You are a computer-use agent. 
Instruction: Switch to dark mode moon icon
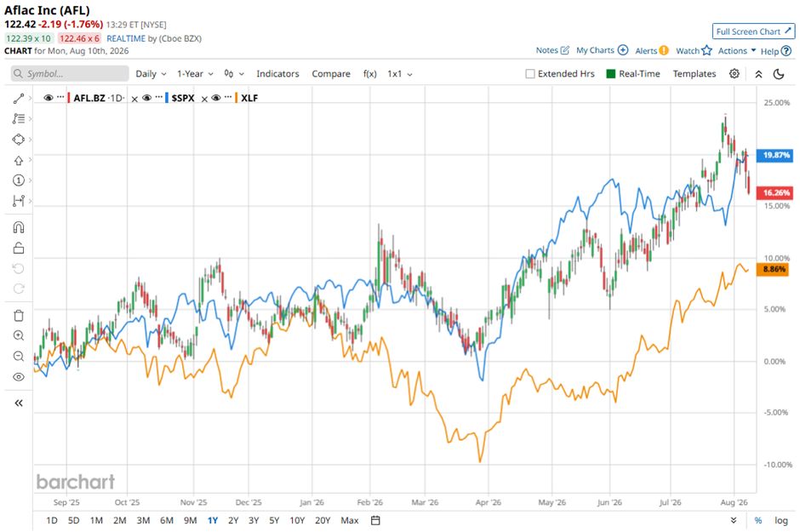779,74
